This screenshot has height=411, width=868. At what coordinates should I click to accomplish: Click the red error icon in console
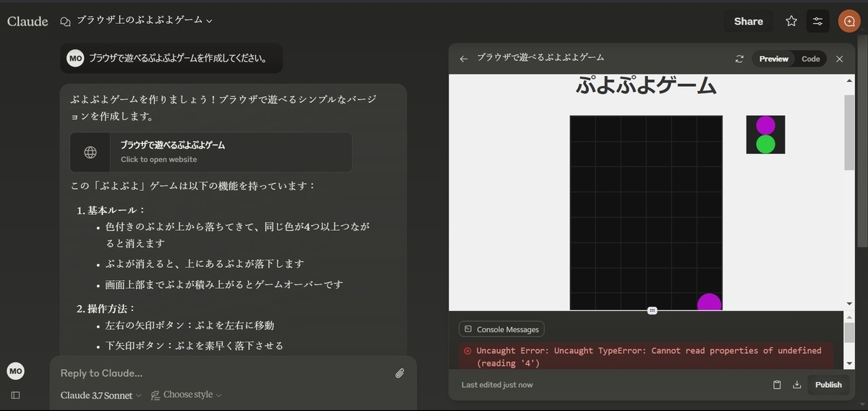point(467,350)
